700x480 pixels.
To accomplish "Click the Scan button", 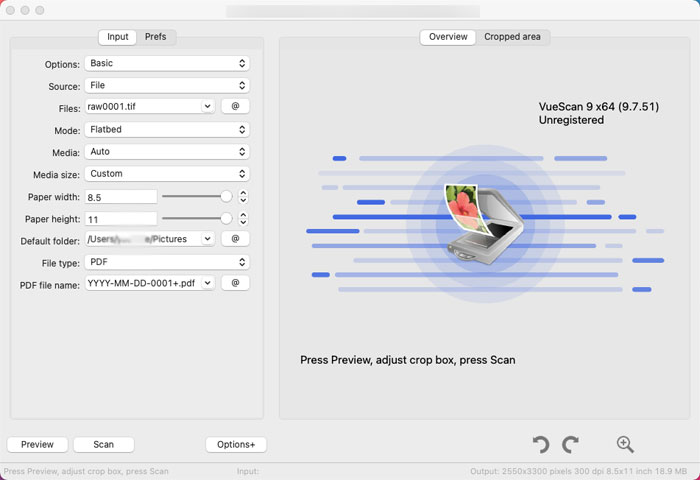I will (x=104, y=445).
